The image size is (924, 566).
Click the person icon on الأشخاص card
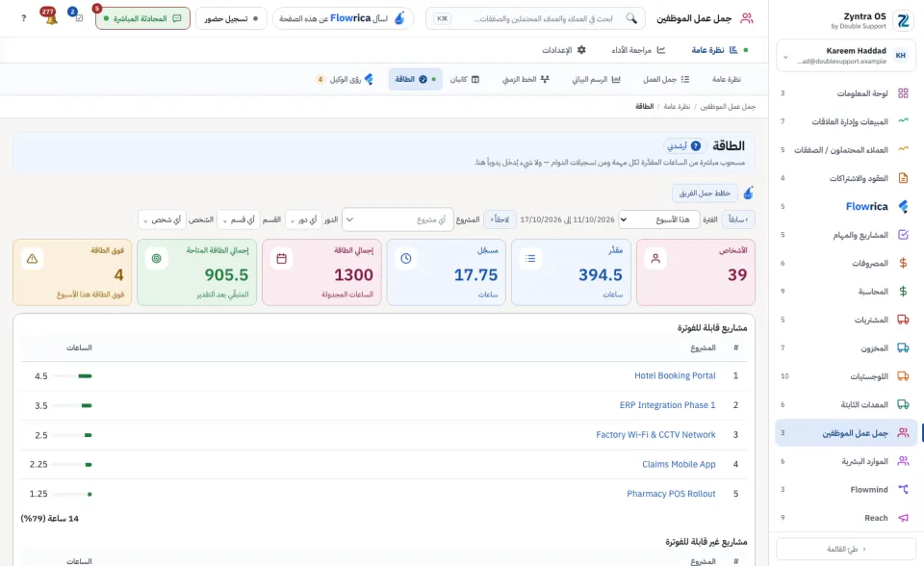(655, 258)
